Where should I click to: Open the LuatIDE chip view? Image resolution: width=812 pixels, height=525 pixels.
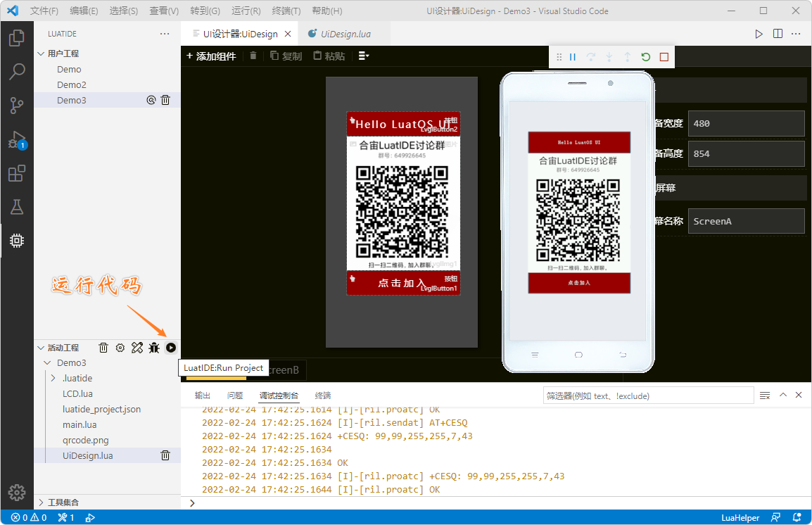point(17,241)
